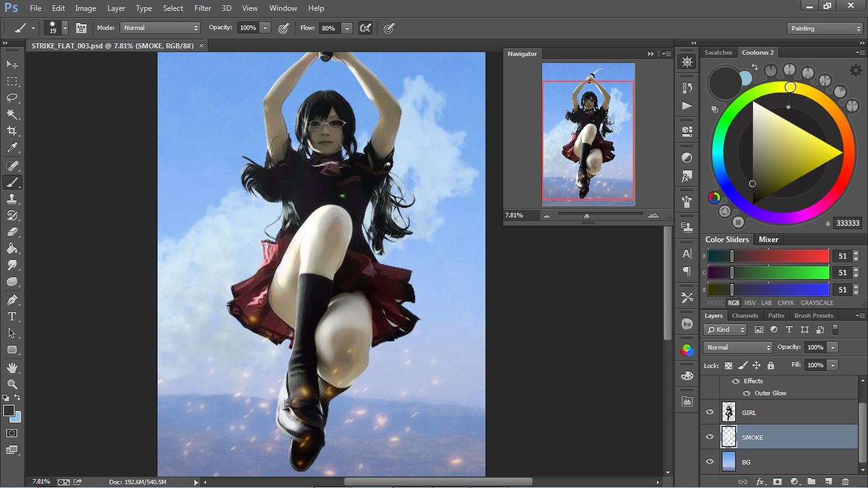Select the Lasso tool
Screen dimensions: 868x488
pyautogui.click(x=12, y=98)
